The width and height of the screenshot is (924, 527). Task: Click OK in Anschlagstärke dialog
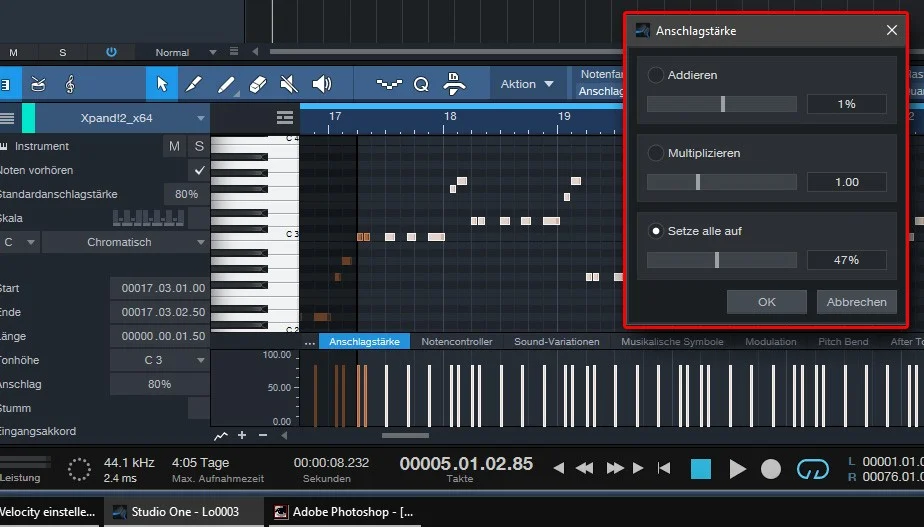[x=767, y=302]
